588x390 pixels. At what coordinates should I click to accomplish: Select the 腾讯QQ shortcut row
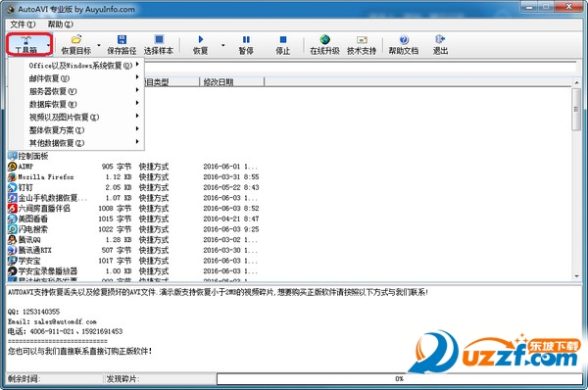[x=133, y=240]
